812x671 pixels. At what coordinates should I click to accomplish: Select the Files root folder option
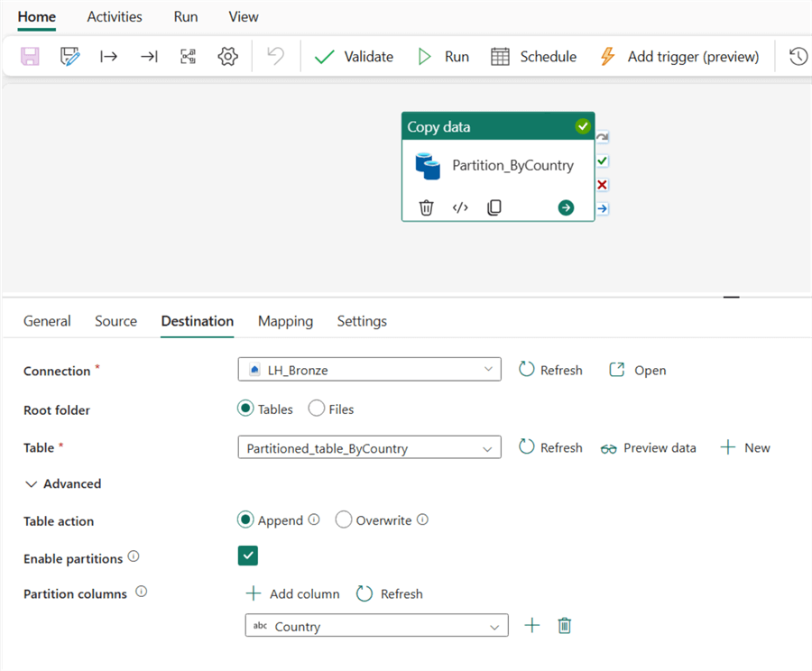tap(317, 409)
